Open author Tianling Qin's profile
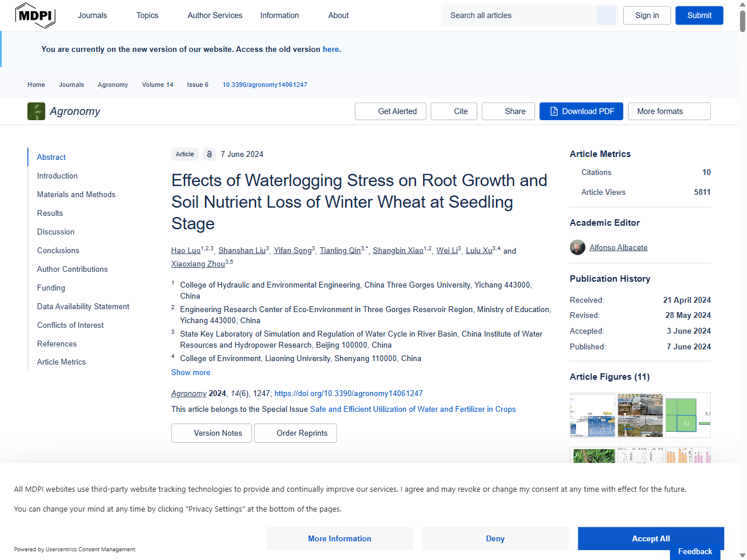The height and width of the screenshot is (560, 747). coord(340,250)
